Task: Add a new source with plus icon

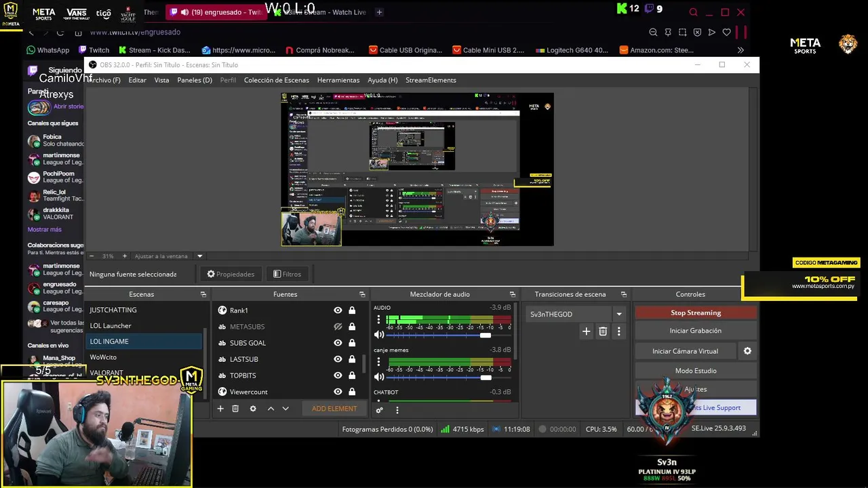Action: 220,409
